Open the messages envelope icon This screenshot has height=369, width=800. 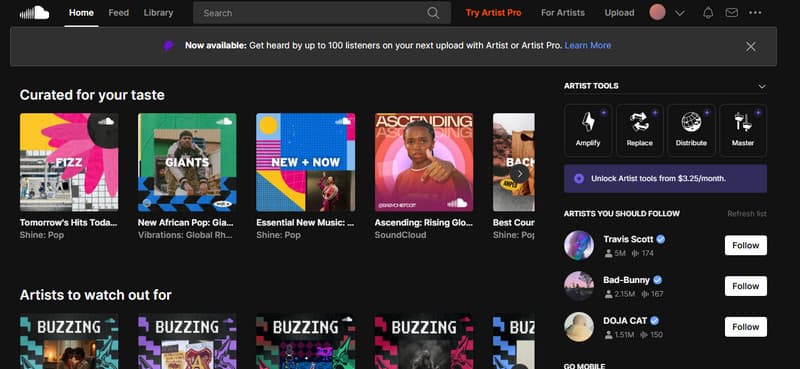pyautogui.click(x=732, y=13)
